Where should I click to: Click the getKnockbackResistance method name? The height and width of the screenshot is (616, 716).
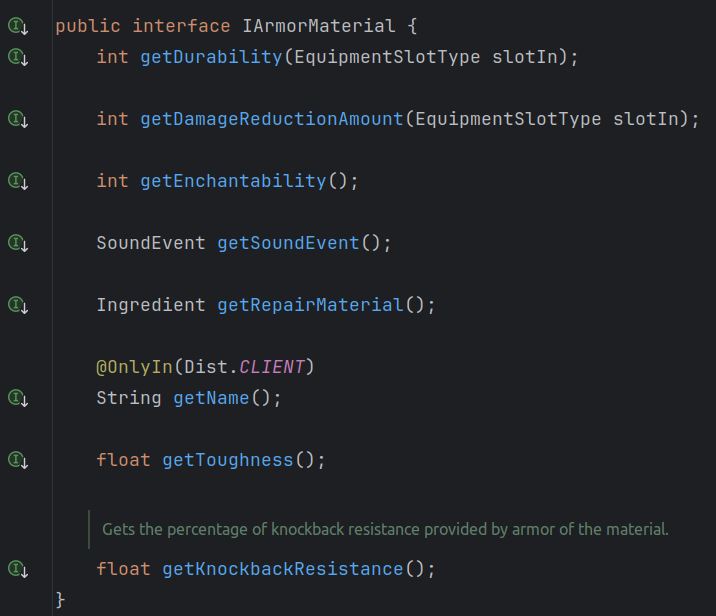[282, 569]
